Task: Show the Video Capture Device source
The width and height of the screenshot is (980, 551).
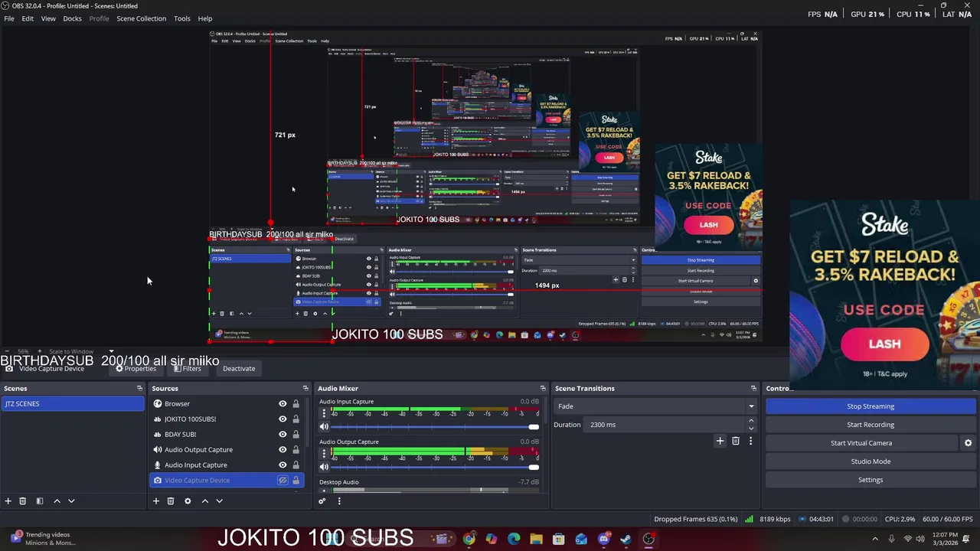Action: click(x=283, y=481)
